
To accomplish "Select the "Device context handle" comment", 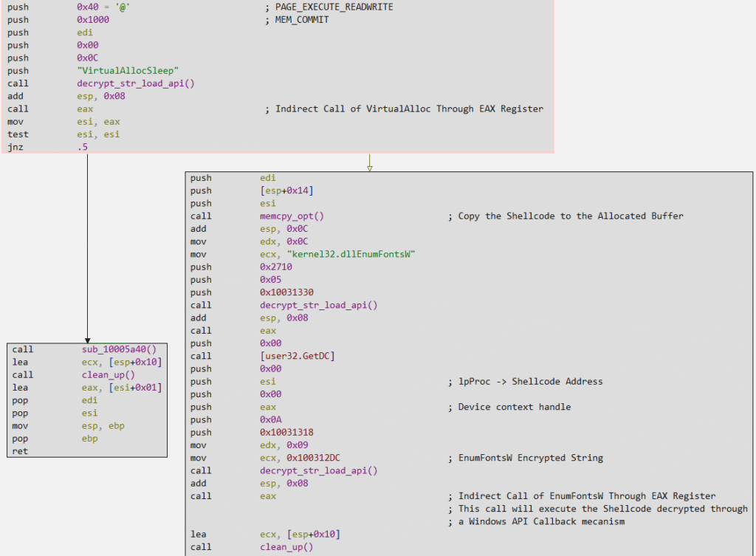I will tap(514, 407).
